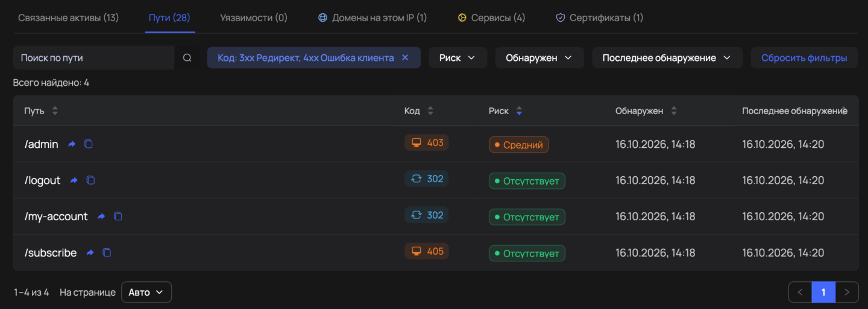This screenshot has height=309, width=868.
Task: Copy the /logout path
Action: click(91, 180)
